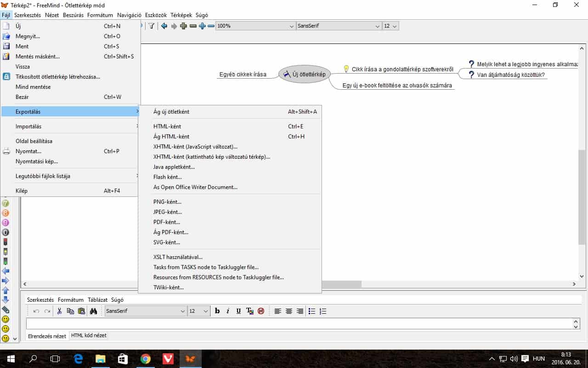Open the Szerkesztés menu in the main menu bar

(28, 15)
